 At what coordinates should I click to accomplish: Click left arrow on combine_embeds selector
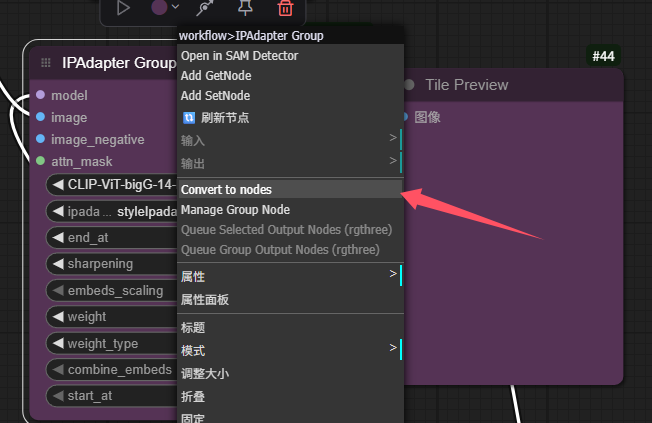58,369
